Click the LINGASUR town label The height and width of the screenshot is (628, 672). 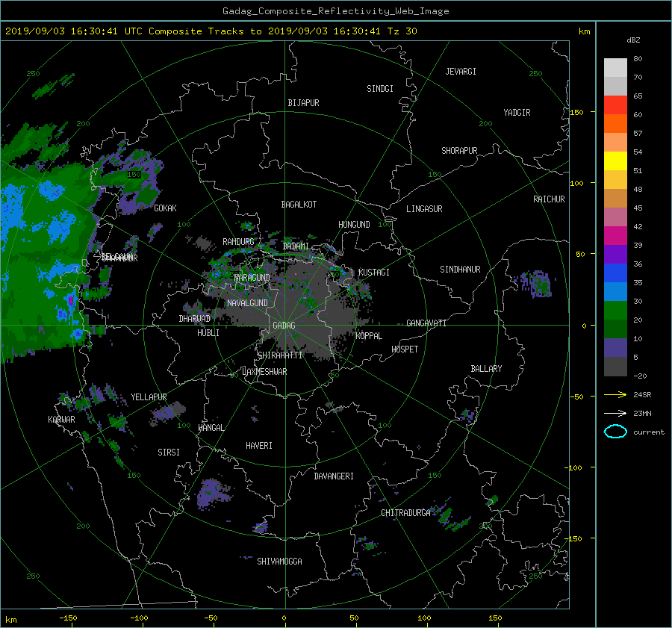coord(424,209)
